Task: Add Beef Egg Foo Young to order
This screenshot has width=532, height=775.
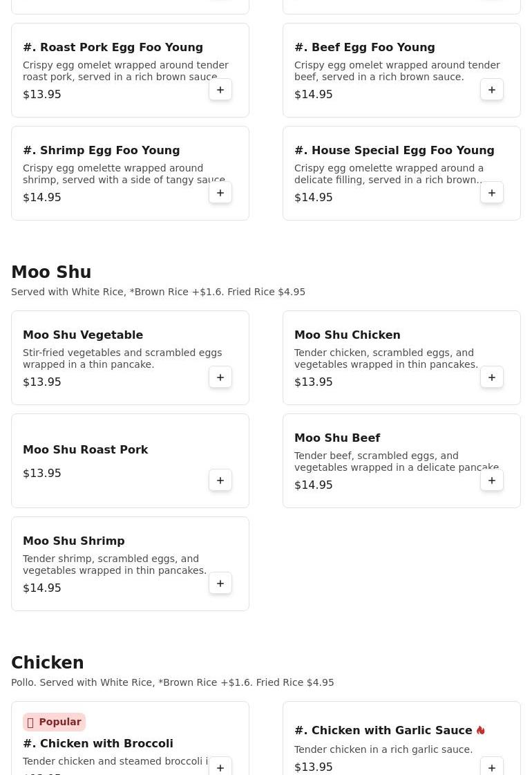Action: 492,90
